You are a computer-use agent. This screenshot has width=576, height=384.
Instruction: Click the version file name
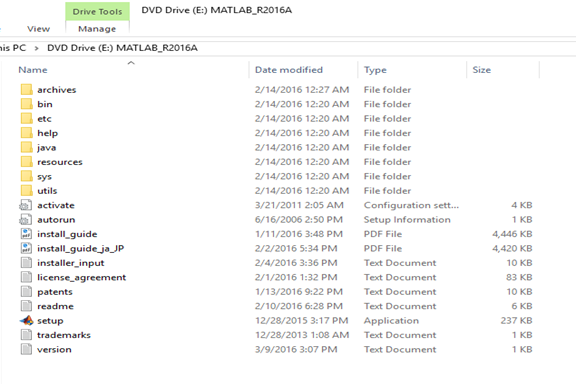[54, 349]
